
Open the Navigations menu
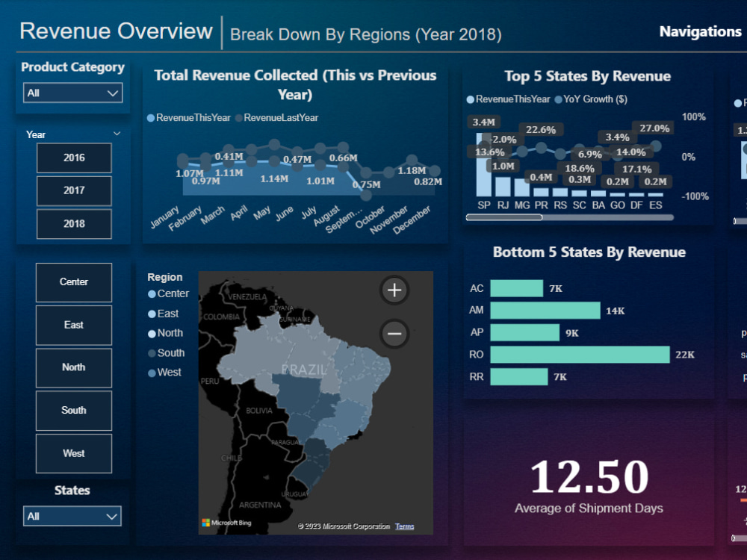click(700, 31)
